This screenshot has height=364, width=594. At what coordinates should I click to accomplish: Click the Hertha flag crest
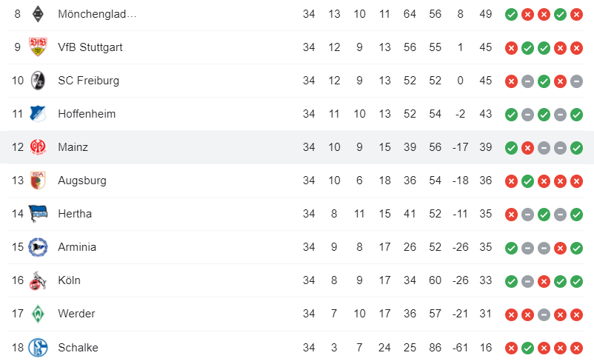coord(38,214)
